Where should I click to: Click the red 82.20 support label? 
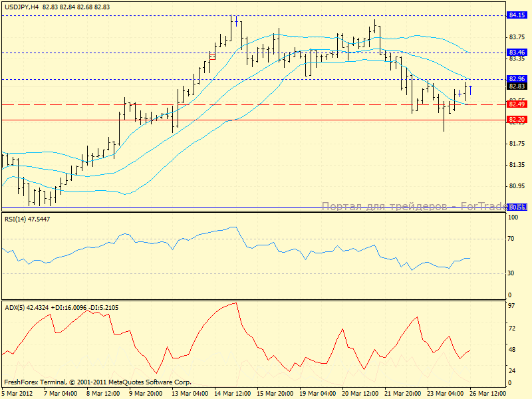517,120
